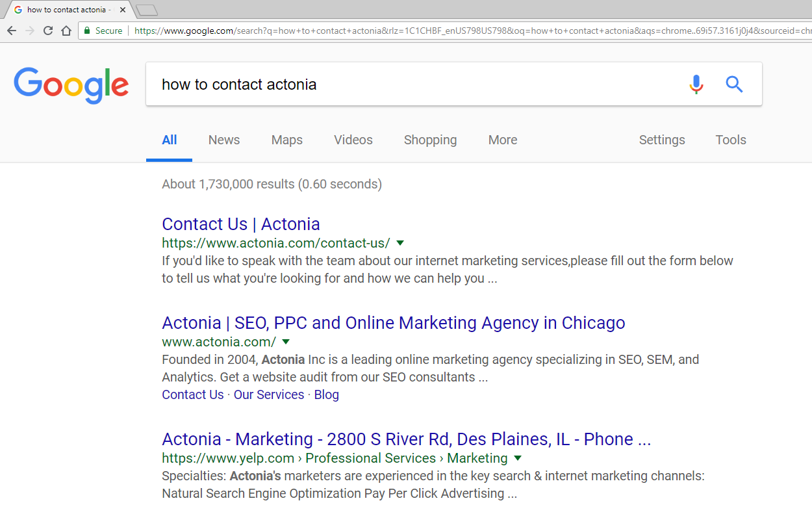812x516 pixels.
Task: Expand dropdown arrow beside the yelp.com breadcrumb
Action: (x=518, y=458)
